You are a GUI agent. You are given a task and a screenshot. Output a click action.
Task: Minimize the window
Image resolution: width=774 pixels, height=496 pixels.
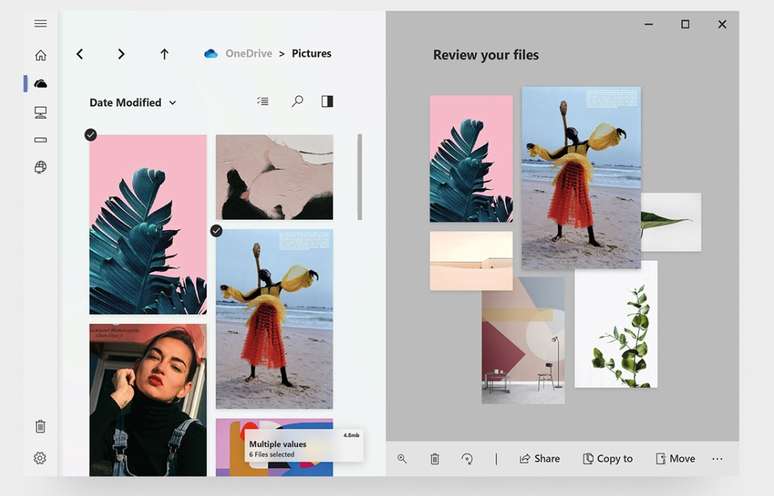pyautogui.click(x=649, y=24)
